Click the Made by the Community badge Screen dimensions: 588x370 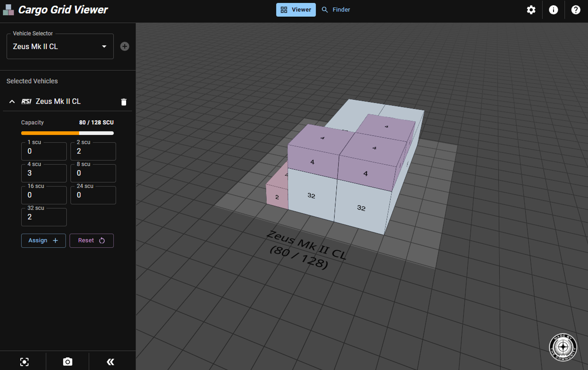(563, 347)
